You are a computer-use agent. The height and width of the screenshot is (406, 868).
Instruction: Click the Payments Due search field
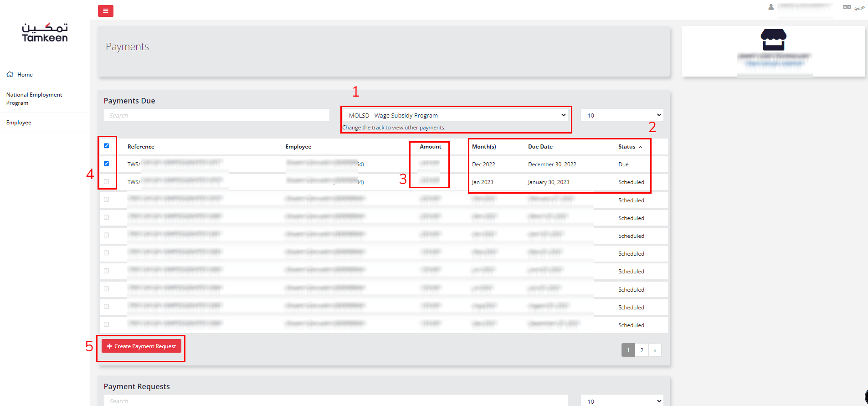[x=216, y=115]
